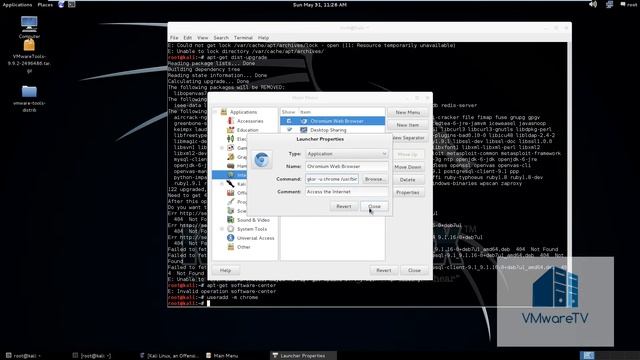Image resolution: width=640 pixels, height=360 pixels.
Task: Expand the Kali Linux submenu in tree
Action: (x=222, y=184)
